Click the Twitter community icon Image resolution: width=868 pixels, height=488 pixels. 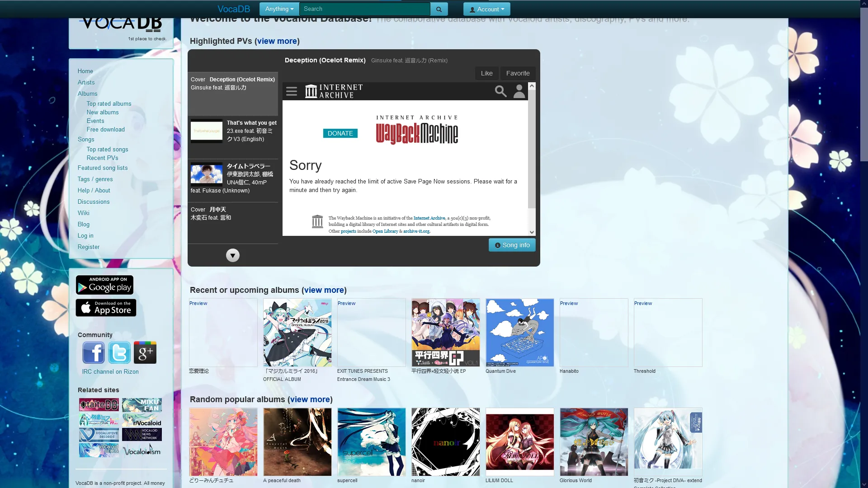[119, 352]
